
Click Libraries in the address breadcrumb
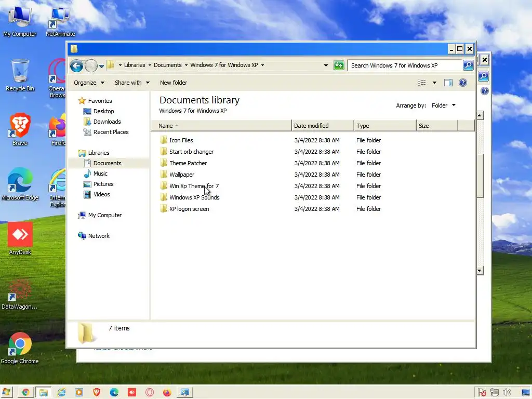pos(135,65)
